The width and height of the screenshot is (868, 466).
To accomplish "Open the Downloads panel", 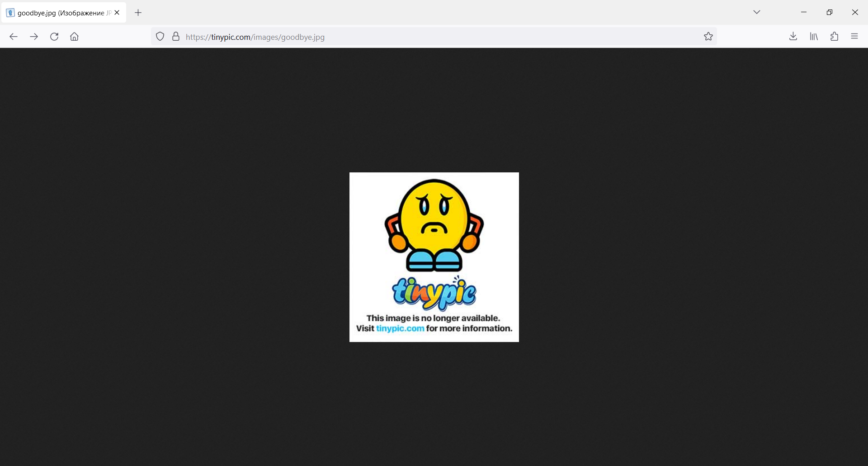I will pos(793,37).
